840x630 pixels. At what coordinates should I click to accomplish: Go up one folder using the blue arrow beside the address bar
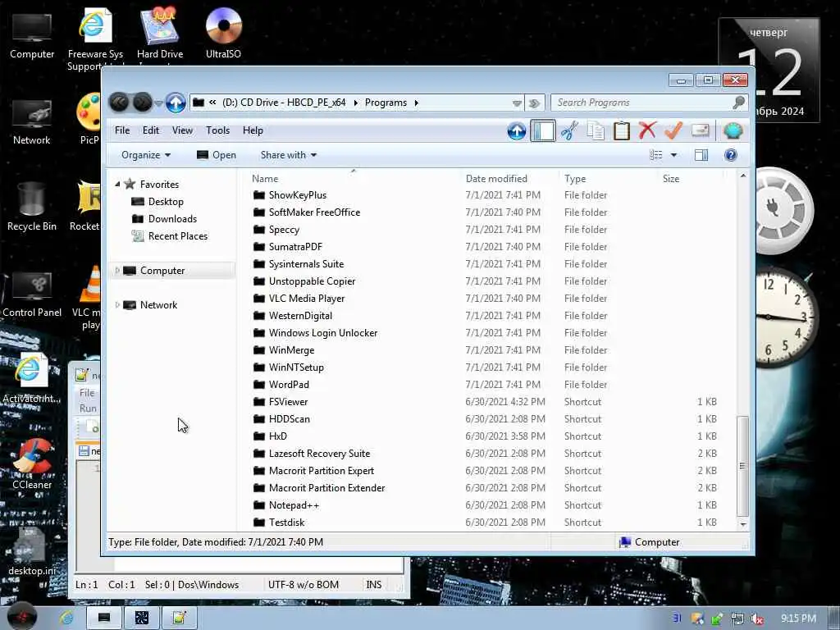pos(176,103)
